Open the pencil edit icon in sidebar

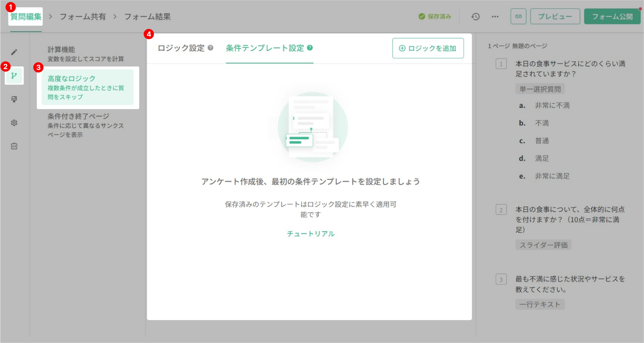pyautogui.click(x=14, y=52)
